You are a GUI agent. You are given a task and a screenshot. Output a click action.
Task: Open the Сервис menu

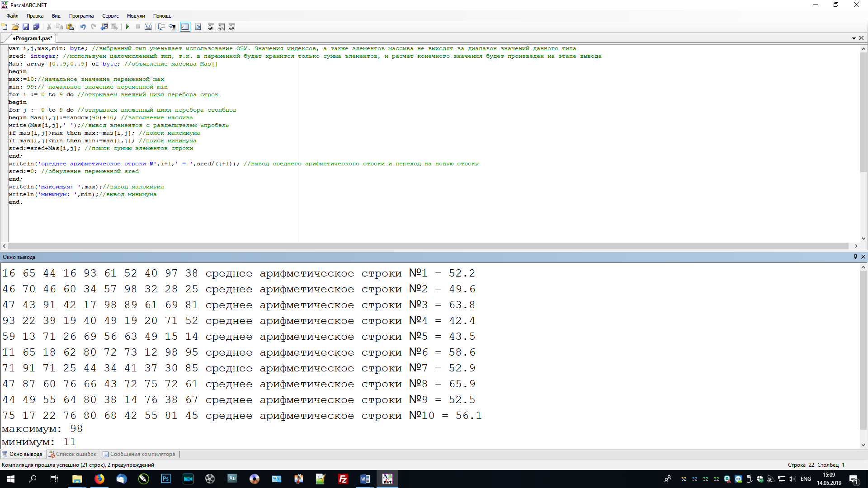[110, 16]
